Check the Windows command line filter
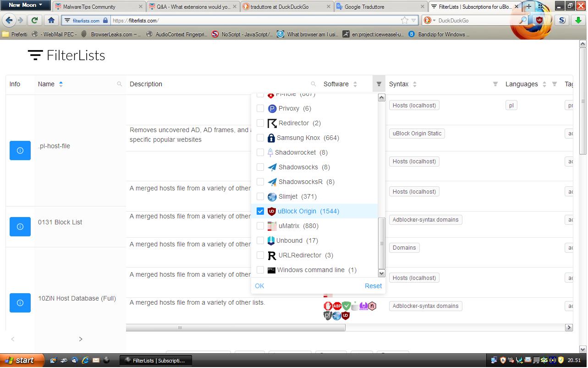The height and width of the screenshot is (368, 588). (260, 270)
